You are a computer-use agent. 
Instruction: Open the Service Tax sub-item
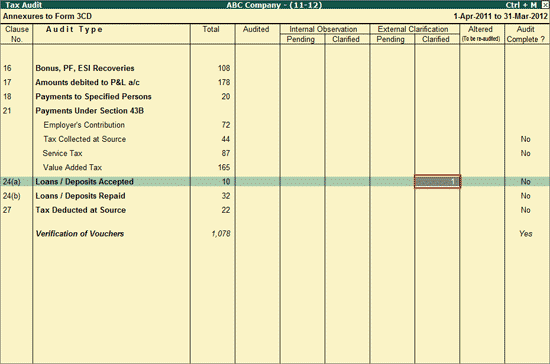[62, 153]
